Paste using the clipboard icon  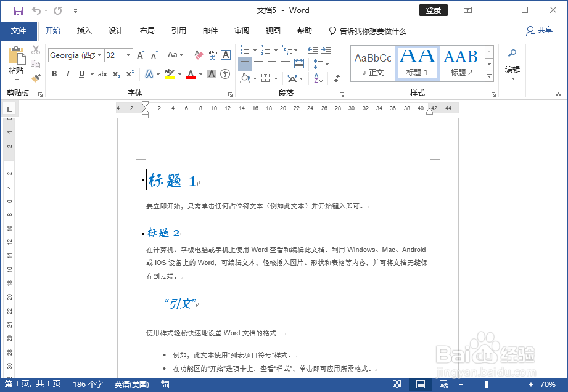[17, 55]
